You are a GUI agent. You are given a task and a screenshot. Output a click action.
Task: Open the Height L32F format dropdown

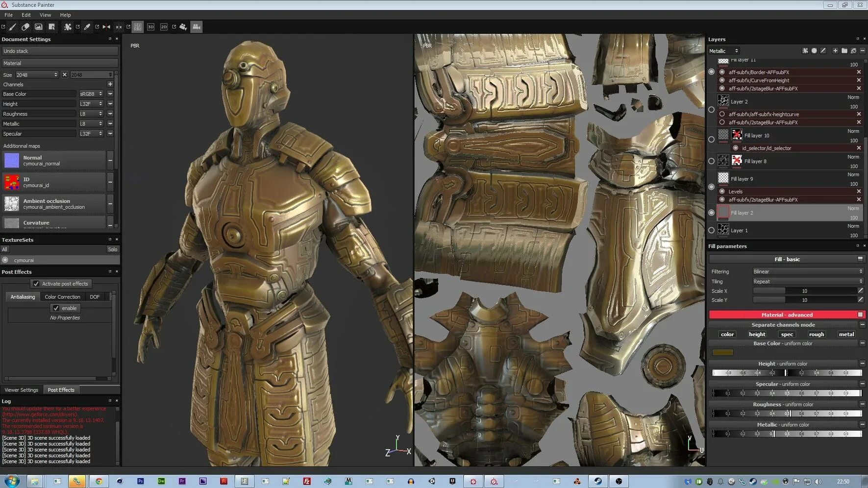tap(91, 104)
